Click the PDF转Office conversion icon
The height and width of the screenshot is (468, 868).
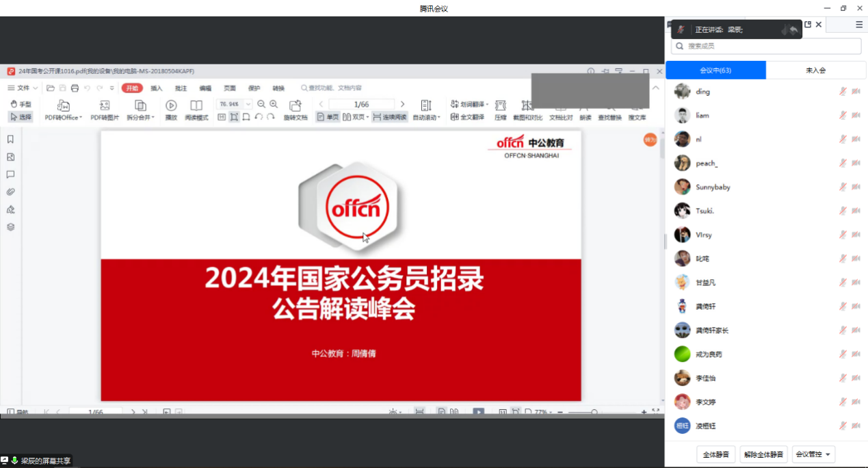pyautogui.click(x=63, y=105)
